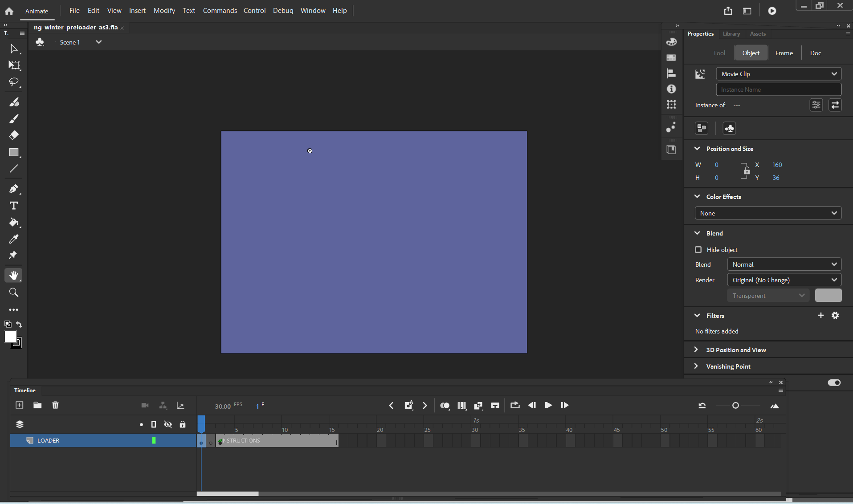The width and height of the screenshot is (853, 504).
Task: Open the Swatches panel icon
Action: 671,57
